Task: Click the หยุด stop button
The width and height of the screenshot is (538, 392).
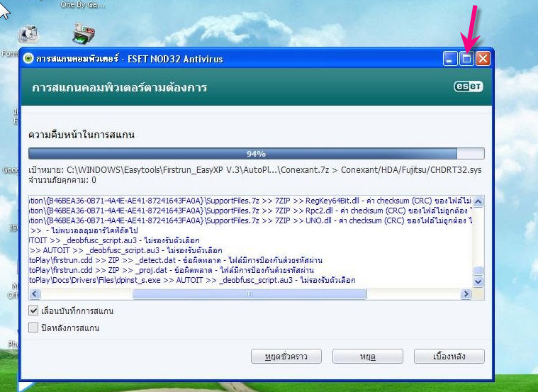Action: pos(367,357)
